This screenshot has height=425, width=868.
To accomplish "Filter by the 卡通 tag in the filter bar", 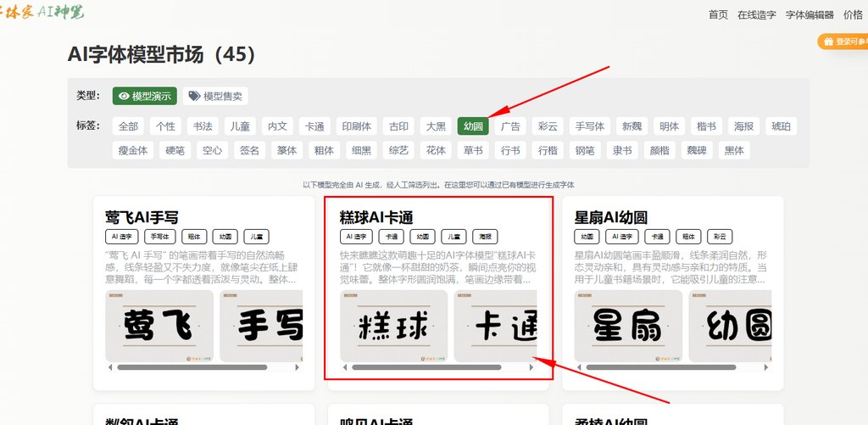I will (x=315, y=126).
